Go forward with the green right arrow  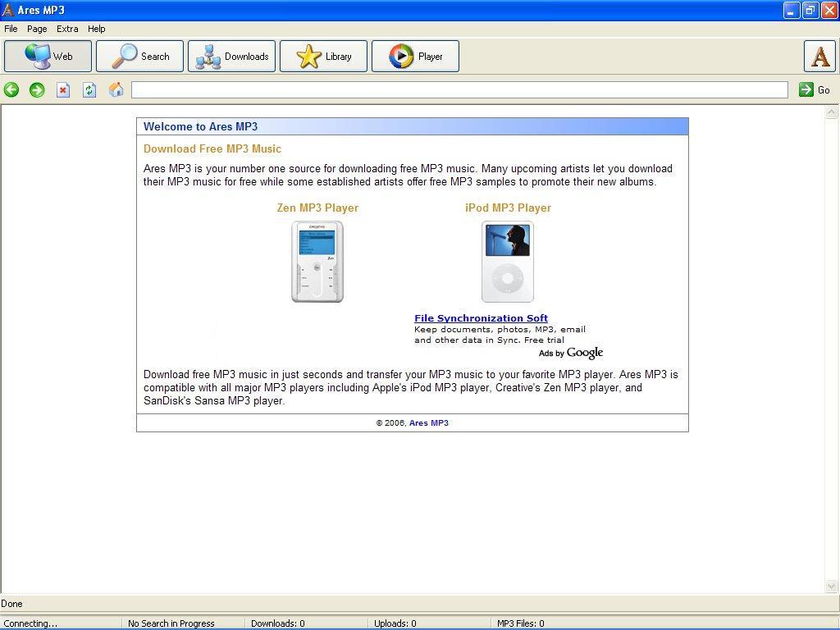pyautogui.click(x=37, y=89)
